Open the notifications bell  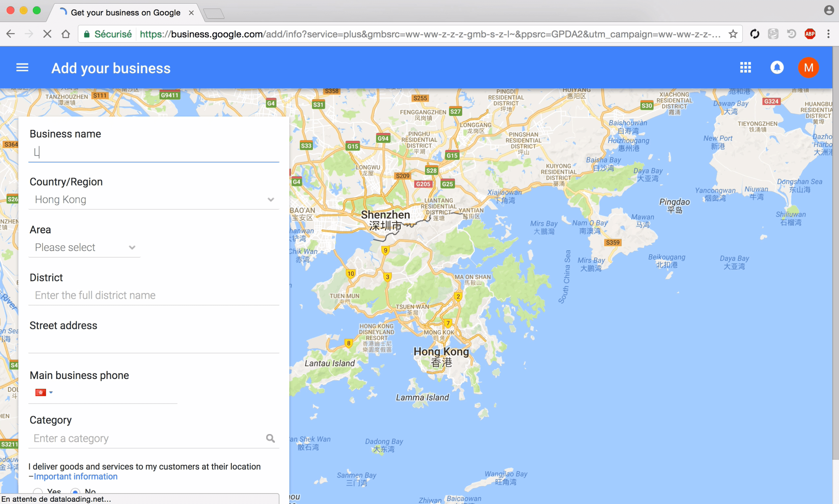tap(777, 67)
